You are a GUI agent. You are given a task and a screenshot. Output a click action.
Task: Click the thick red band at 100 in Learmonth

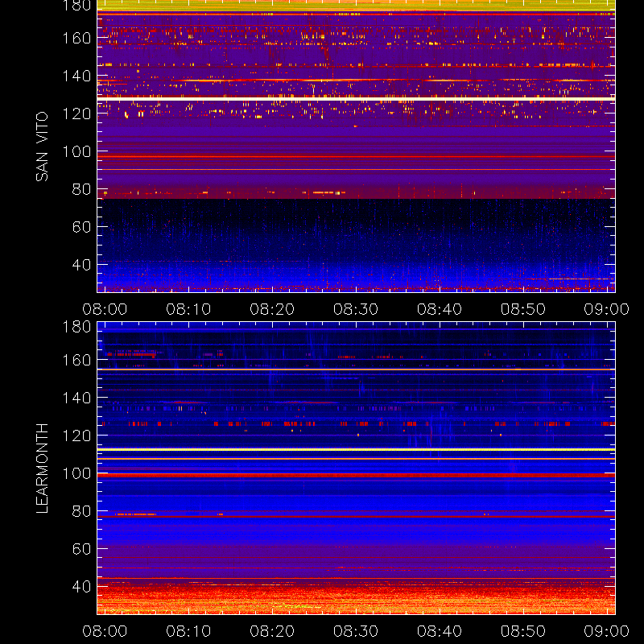click(356, 475)
